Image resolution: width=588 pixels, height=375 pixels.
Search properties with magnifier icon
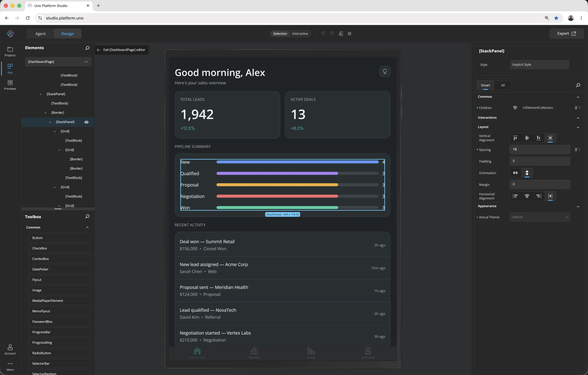tap(578, 85)
